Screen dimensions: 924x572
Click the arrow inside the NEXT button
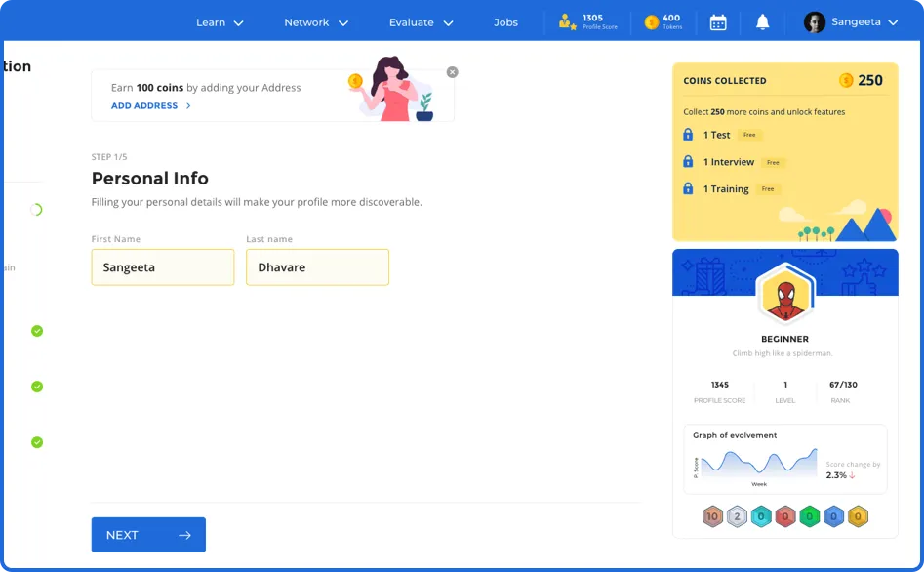coord(185,535)
